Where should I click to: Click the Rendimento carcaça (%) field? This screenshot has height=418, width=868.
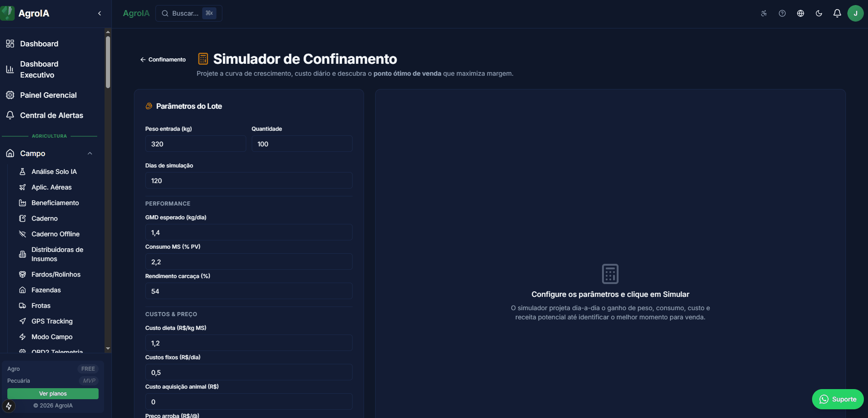(249, 291)
